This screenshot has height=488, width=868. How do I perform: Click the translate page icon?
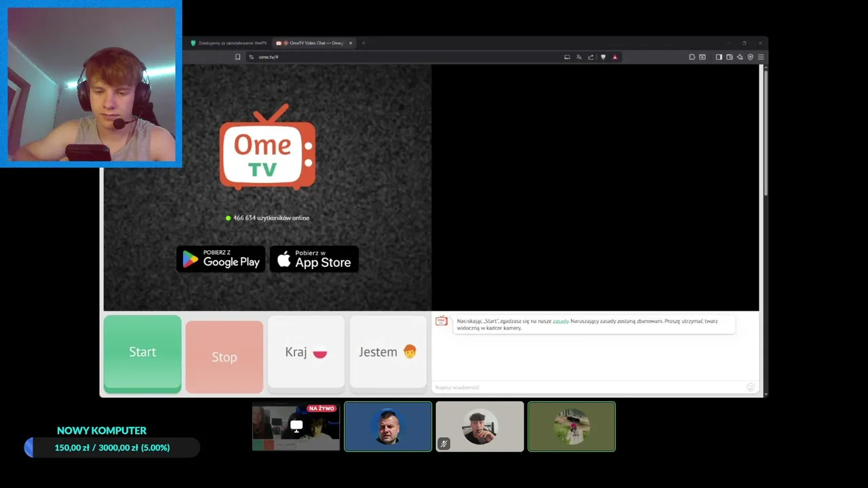pyautogui.click(x=578, y=57)
